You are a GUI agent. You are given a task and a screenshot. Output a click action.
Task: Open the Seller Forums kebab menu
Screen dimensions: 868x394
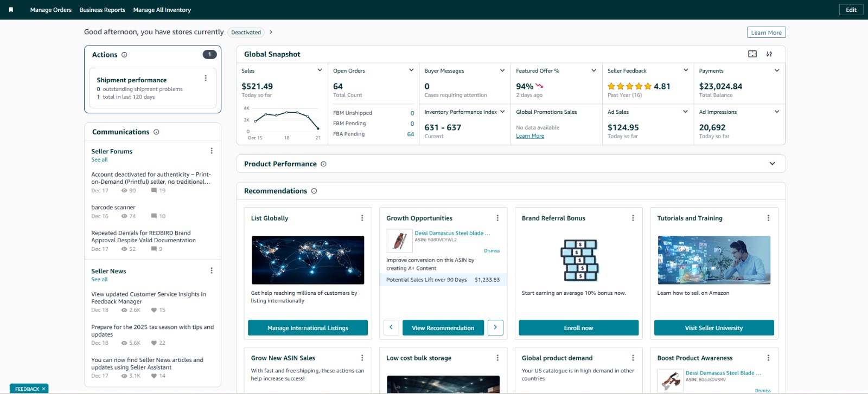tap(212, 151)
